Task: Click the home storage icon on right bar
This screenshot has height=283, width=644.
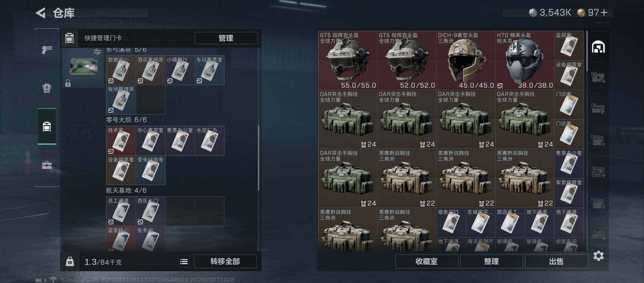Action: (x=598, y=47)
